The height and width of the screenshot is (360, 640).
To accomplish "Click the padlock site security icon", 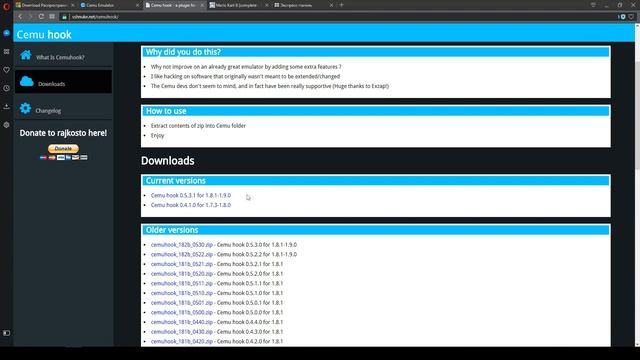I will [64, 17].
